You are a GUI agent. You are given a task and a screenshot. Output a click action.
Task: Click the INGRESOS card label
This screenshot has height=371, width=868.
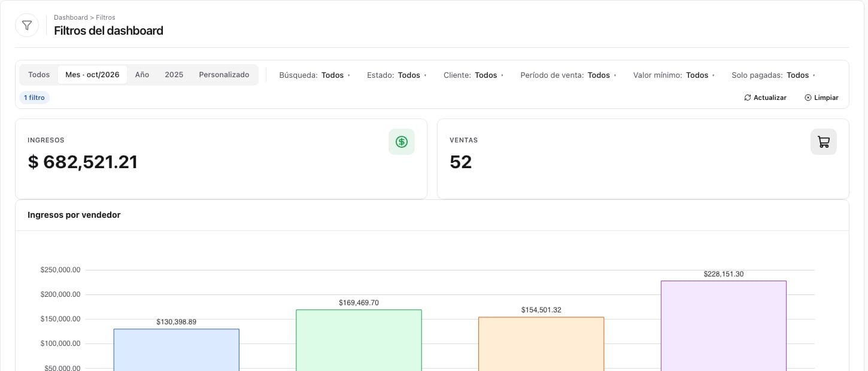46,140
